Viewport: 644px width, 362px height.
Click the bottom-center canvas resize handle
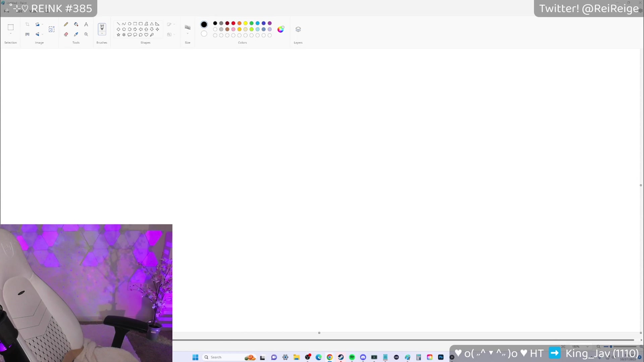319,333
